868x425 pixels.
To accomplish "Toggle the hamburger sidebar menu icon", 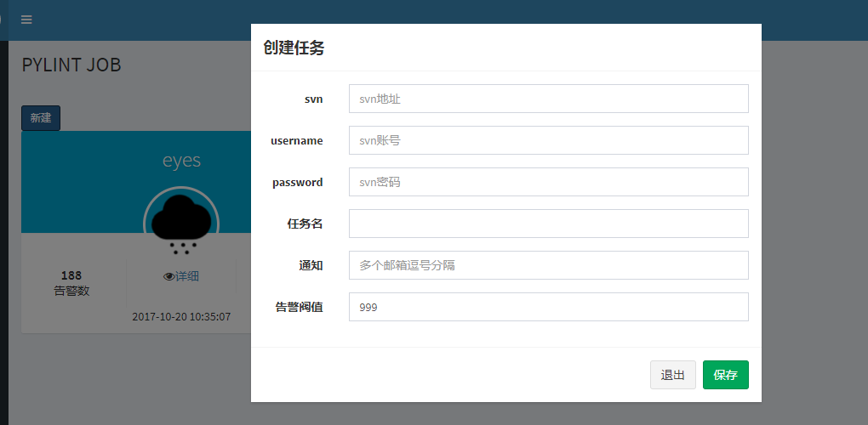I will 26,20.
